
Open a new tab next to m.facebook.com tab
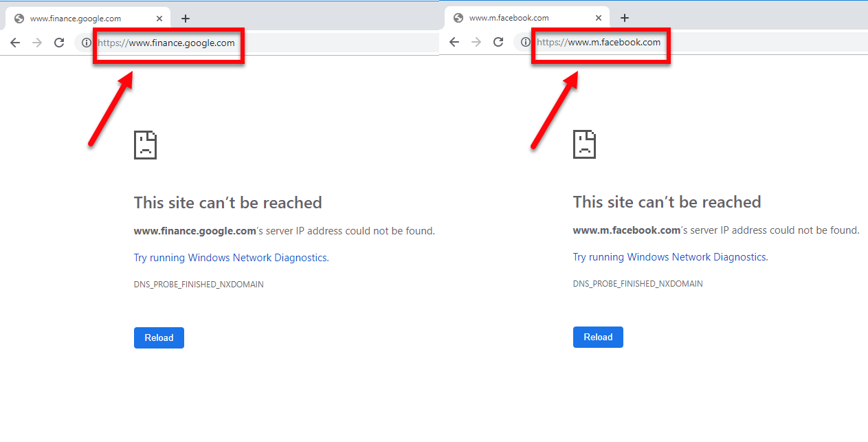pyautogui.click(x=625, y=18)
